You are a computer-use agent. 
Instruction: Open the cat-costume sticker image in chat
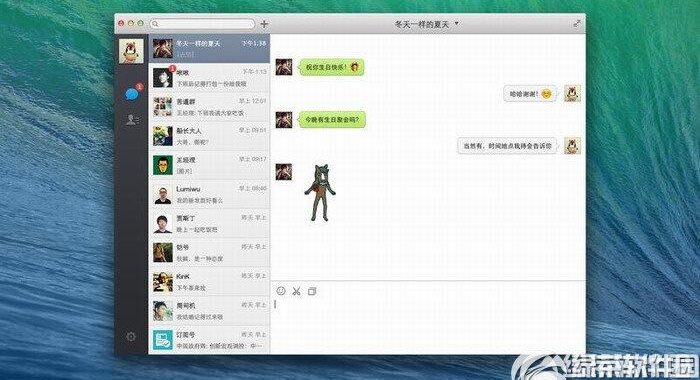[320, 192]
